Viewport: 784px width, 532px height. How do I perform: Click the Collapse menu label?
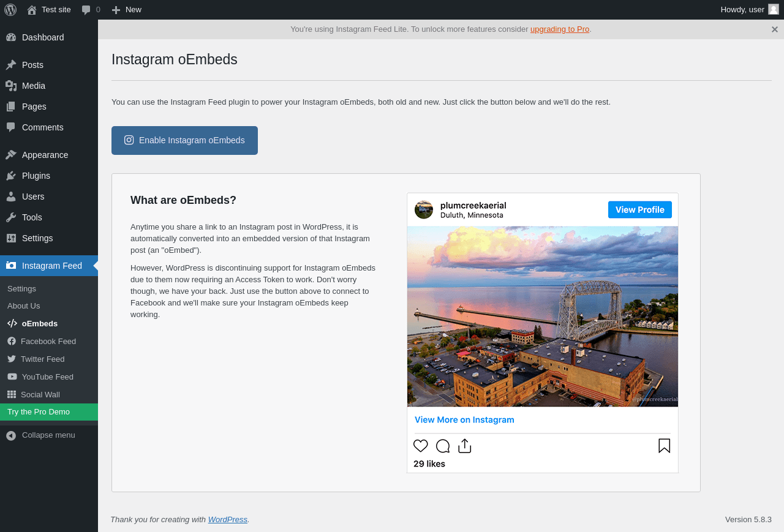tap(48, 435)
